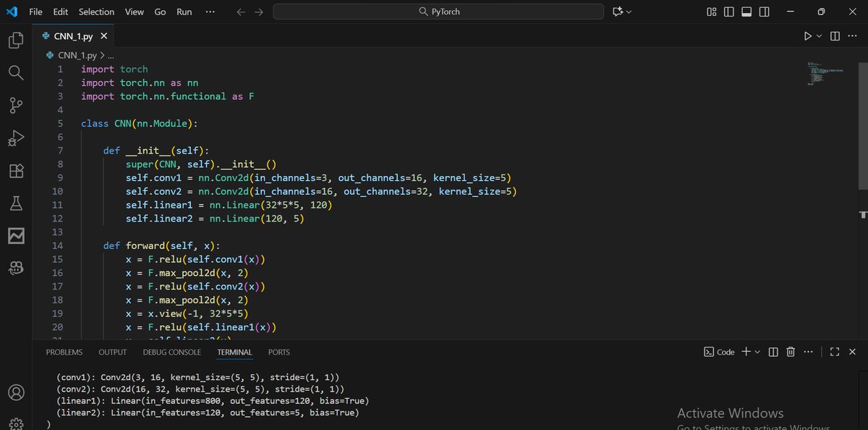Open the Edit menu

[61, 12]
